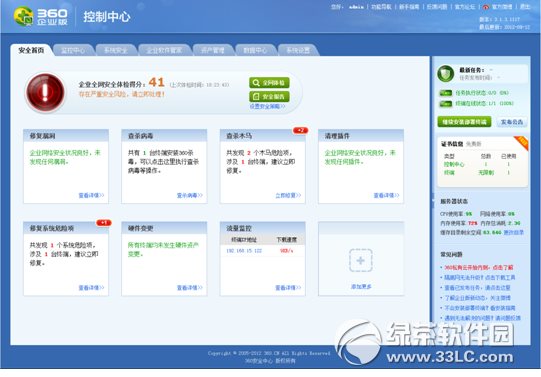Open the red FAQ link 360私有云开放内测
Screen dimensions: 541x377
click(x=479, y=267)
